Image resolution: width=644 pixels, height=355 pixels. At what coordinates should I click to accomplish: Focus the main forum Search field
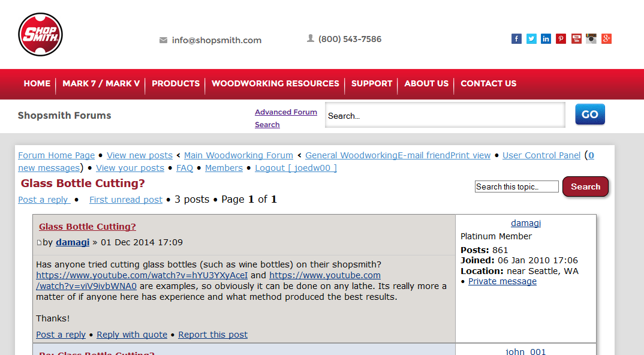445,115
